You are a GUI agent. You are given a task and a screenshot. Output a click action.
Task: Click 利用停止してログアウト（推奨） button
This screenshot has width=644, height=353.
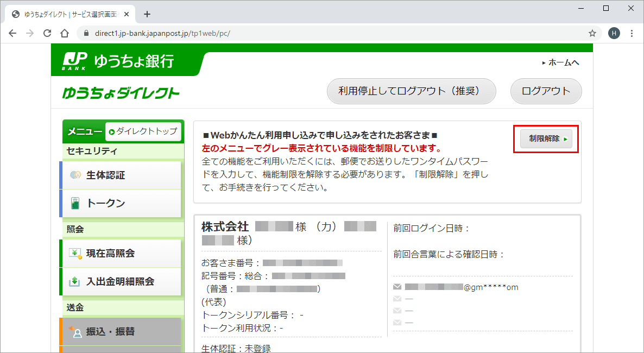411,91
